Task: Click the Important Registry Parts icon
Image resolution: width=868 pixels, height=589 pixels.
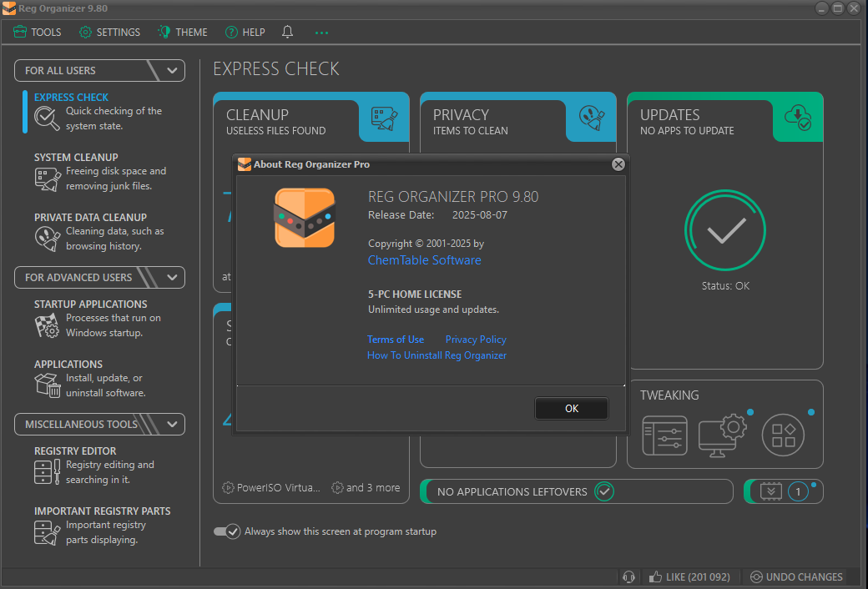Action: (x=48, y=532)
